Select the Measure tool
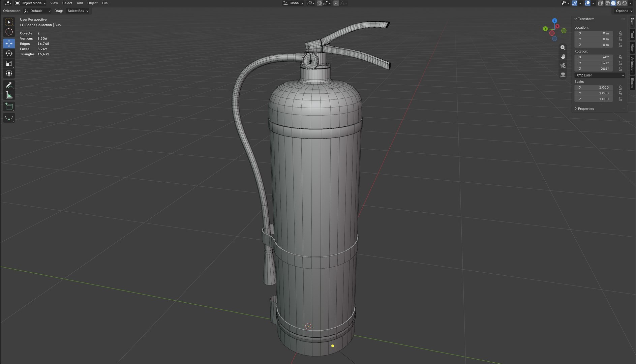636x364 pixels. click(x=9, y=95)
